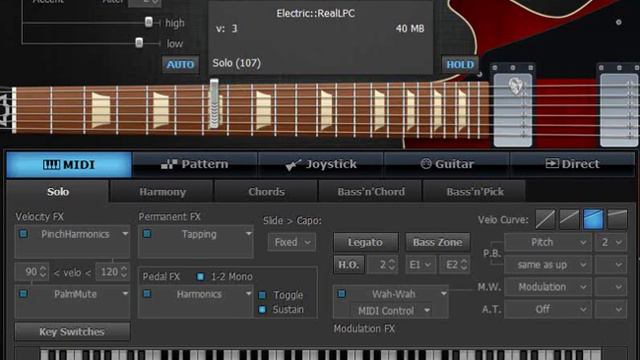Open the 'same as up' dropdown

tap(548, 265)
